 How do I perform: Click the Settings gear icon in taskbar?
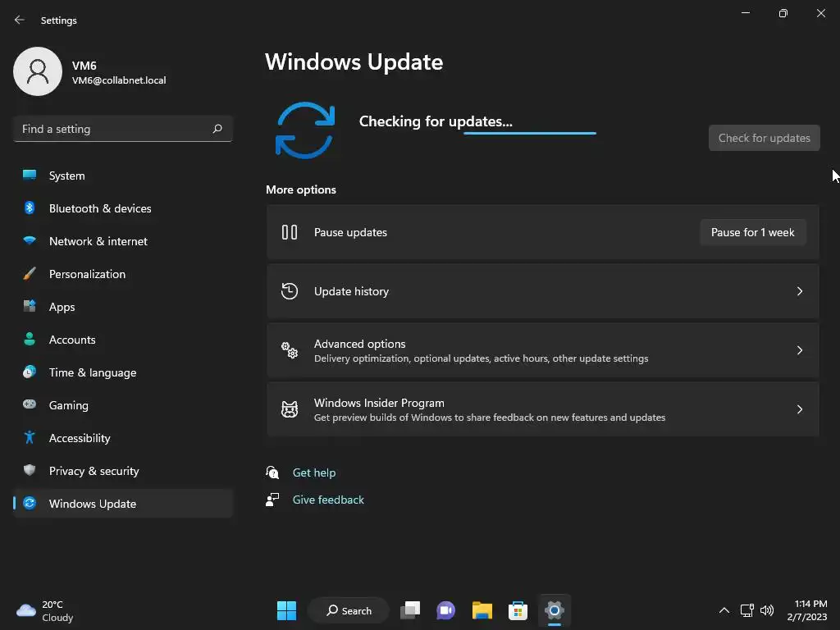click(554, 610)
